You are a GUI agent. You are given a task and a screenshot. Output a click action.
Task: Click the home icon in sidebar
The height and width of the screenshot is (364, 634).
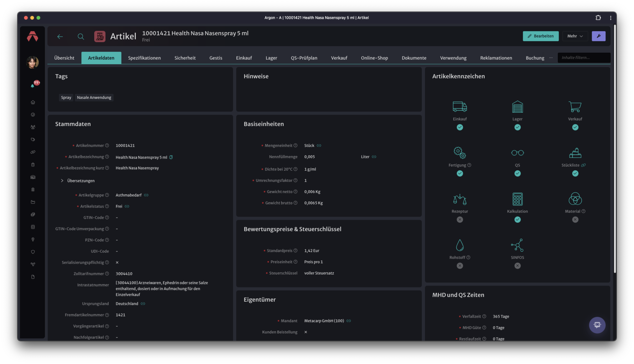[x=33, y=102]
